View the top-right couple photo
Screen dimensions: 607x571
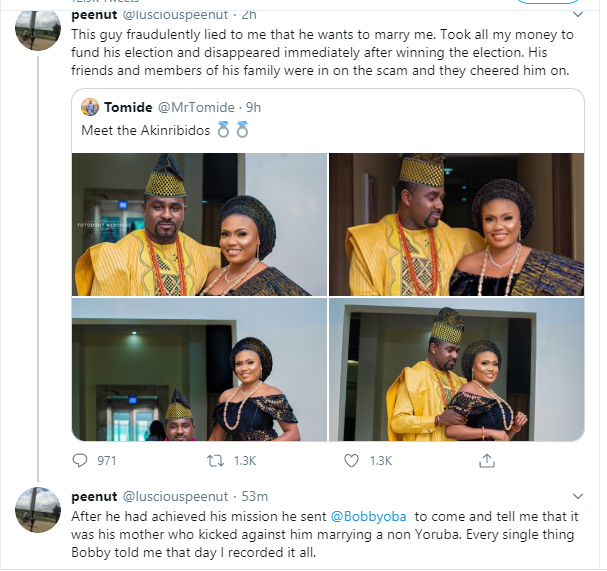coord(456,224)
